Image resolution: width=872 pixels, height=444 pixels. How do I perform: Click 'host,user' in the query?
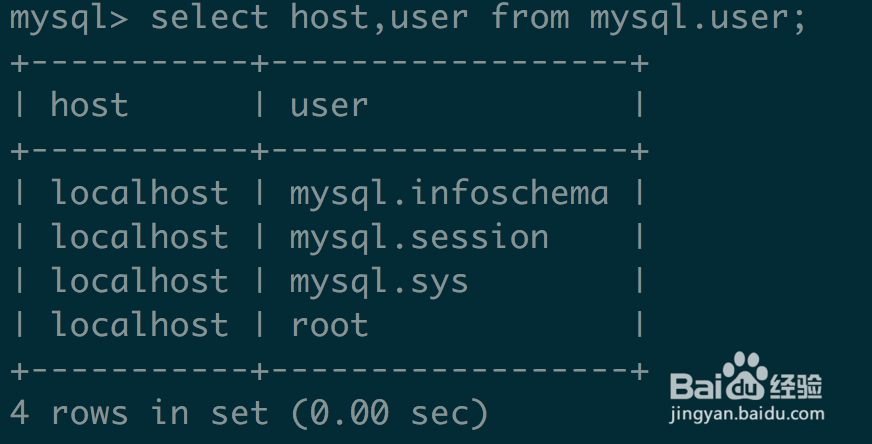click(379, 17)
